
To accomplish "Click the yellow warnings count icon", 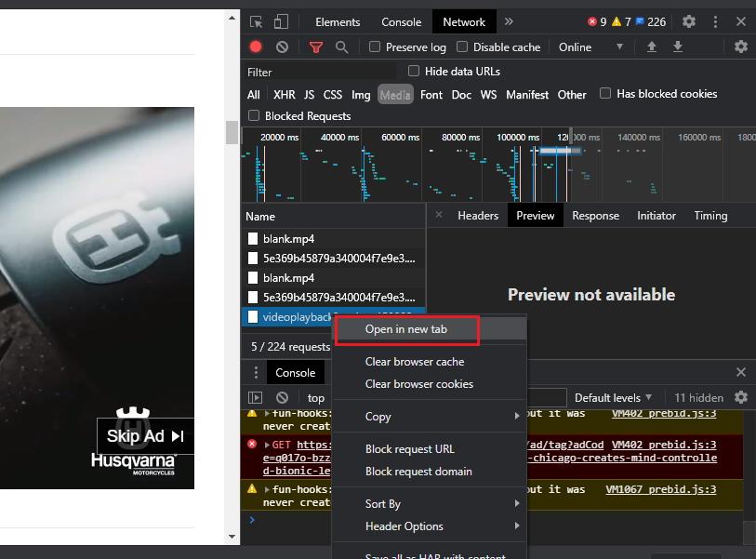I will (617, 21).
